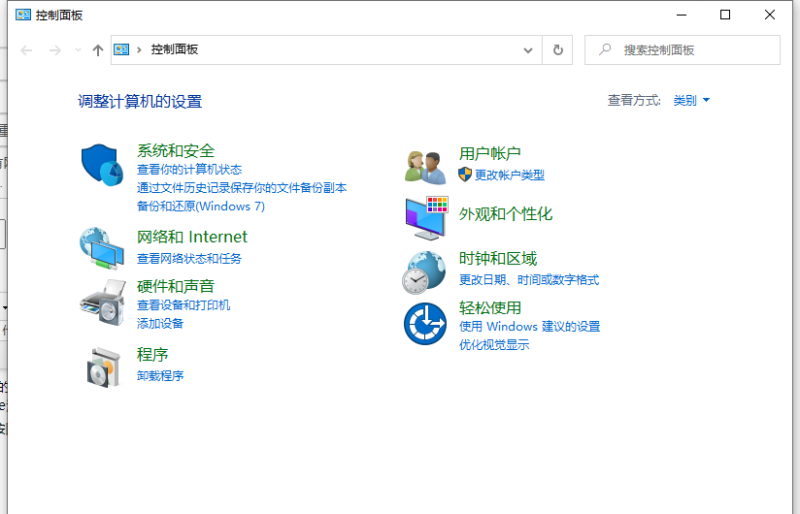800x514 pixels.
Task: Close the 控制面板 window
Action: 770,15
